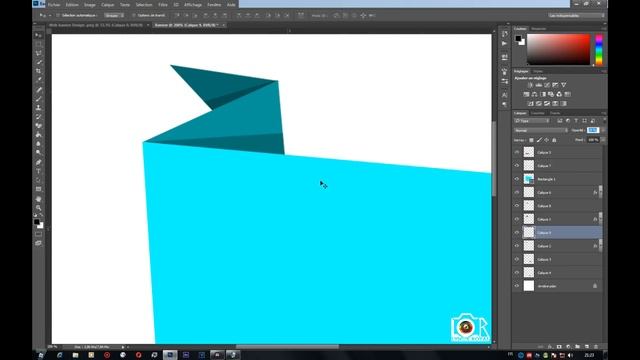Click the hue spectrum slider
This screenshot has height=360, width=640.
599,49
